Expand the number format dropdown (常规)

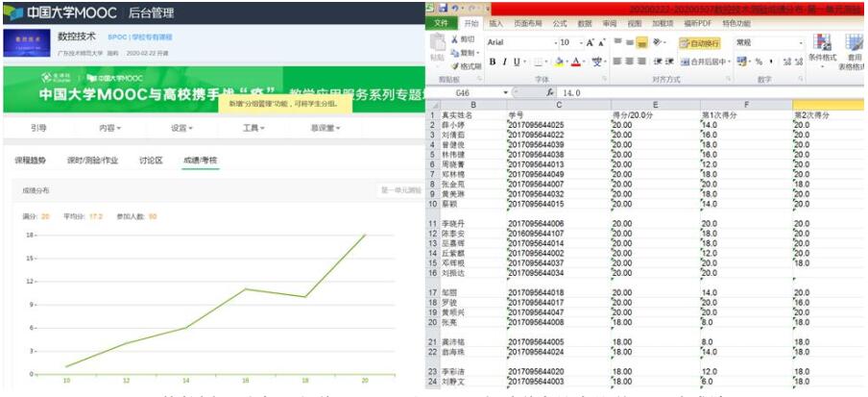click(800, 43)
